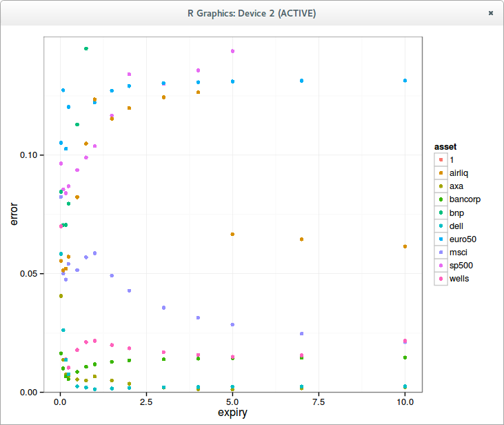This screenshot has width=504, height=425.
Task: Click the 7.5 tick label on x-axis
Action: (319, 402)
